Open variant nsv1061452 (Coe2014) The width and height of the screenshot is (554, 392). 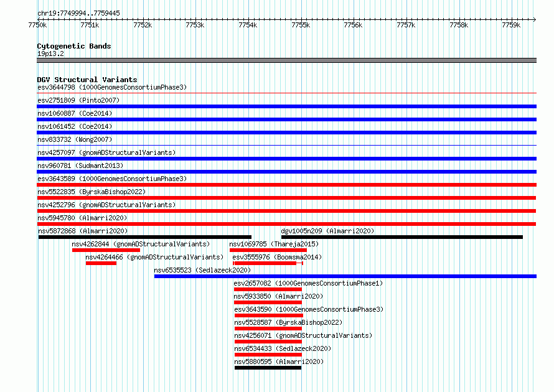(75, 126)
